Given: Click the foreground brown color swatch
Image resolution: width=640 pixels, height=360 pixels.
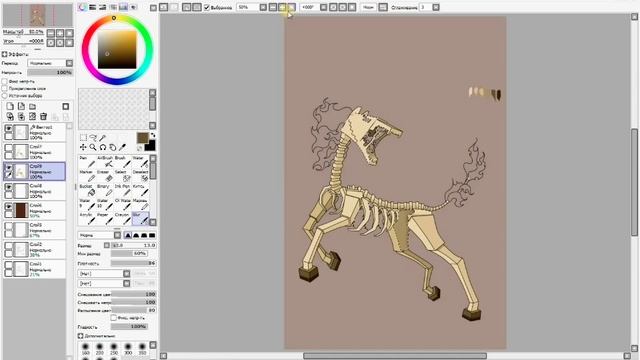Looking at the screenshot, I should click(143, 138).
